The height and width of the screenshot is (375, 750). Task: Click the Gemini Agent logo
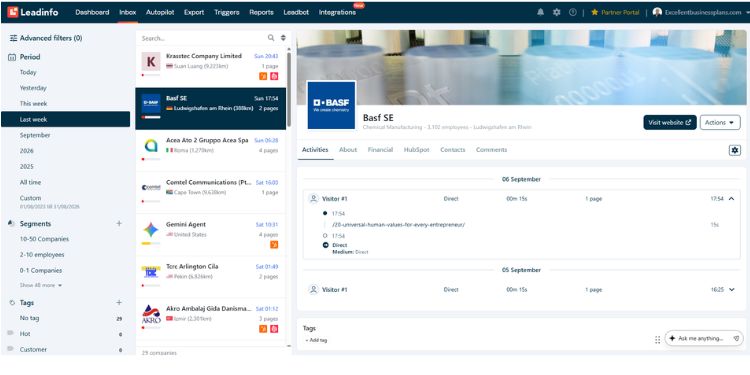coord(151,230)
